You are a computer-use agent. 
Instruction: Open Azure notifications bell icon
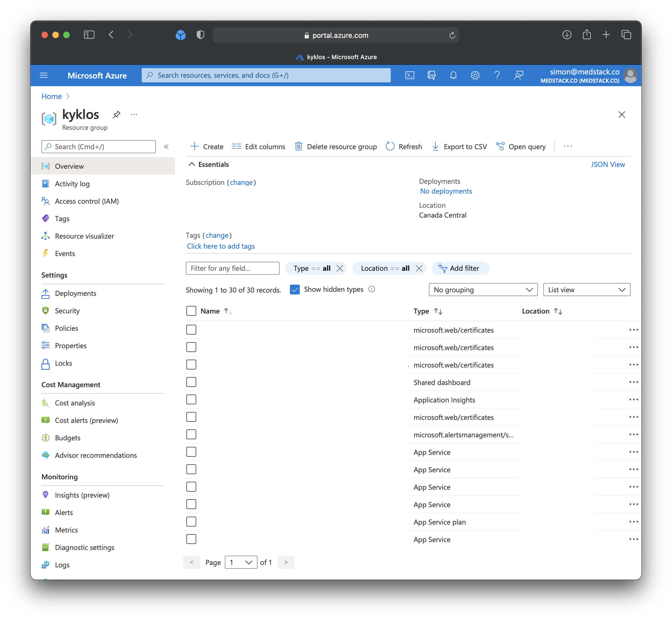[453, 75]
